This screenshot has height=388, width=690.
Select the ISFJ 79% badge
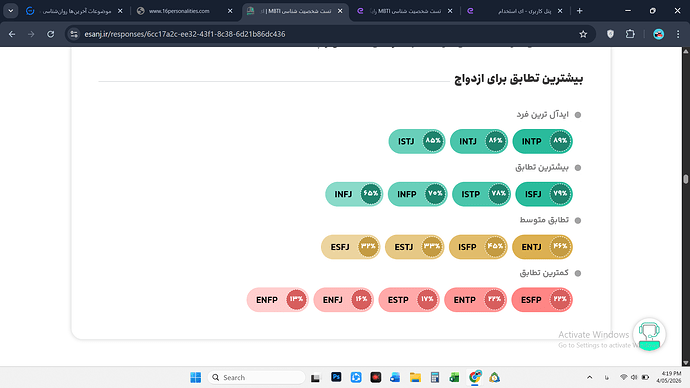[x=544, y=194]
